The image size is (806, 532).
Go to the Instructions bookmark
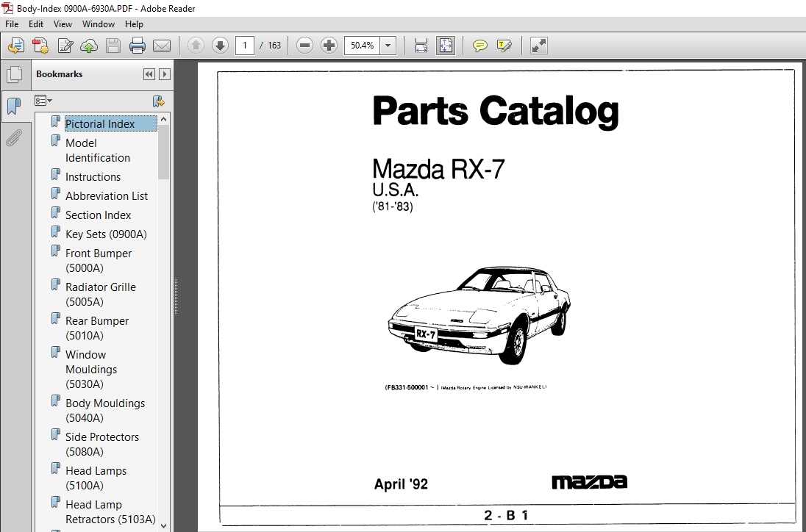[x=93, y=176]
